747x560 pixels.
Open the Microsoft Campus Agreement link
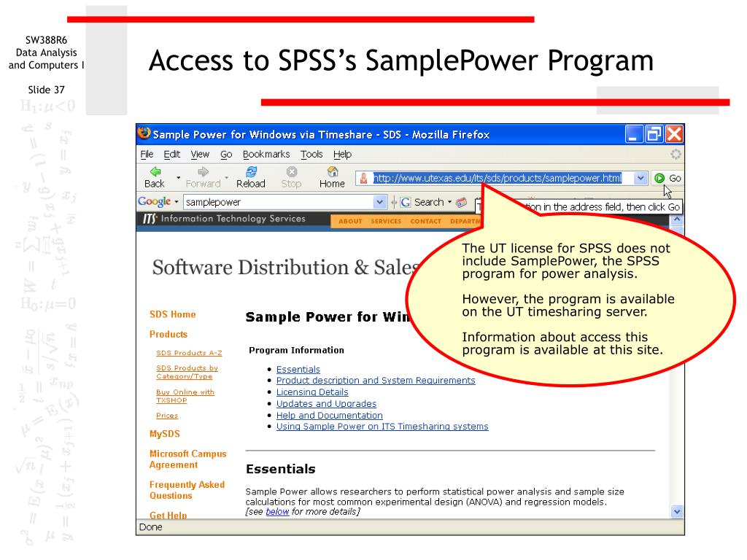point(187,459)
